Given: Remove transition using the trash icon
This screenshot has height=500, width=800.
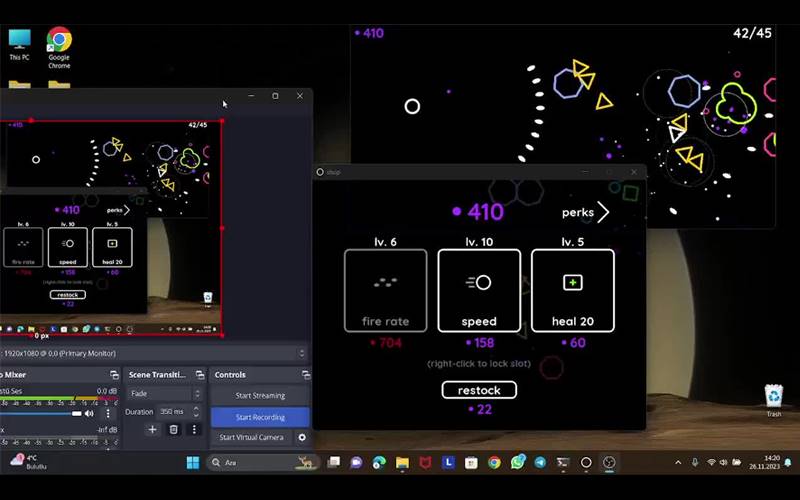Looking at the screenshot, I should pos(173,429).
